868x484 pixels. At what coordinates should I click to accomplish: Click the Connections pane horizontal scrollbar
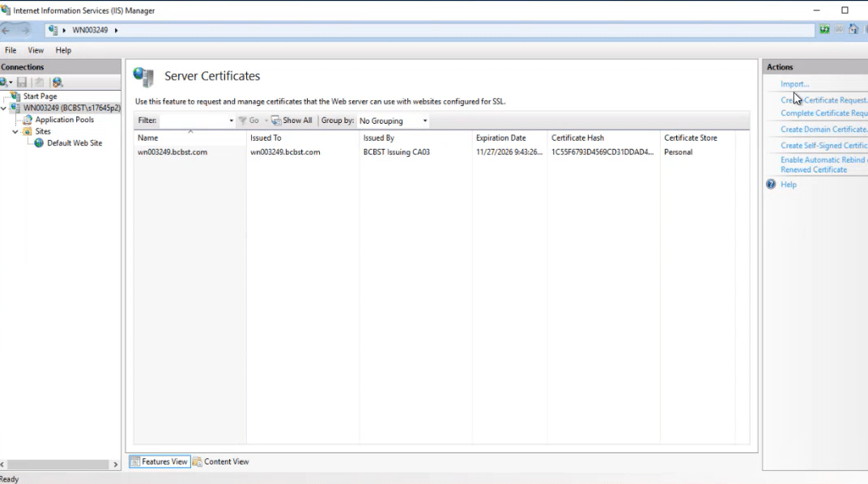coord(57,465)
